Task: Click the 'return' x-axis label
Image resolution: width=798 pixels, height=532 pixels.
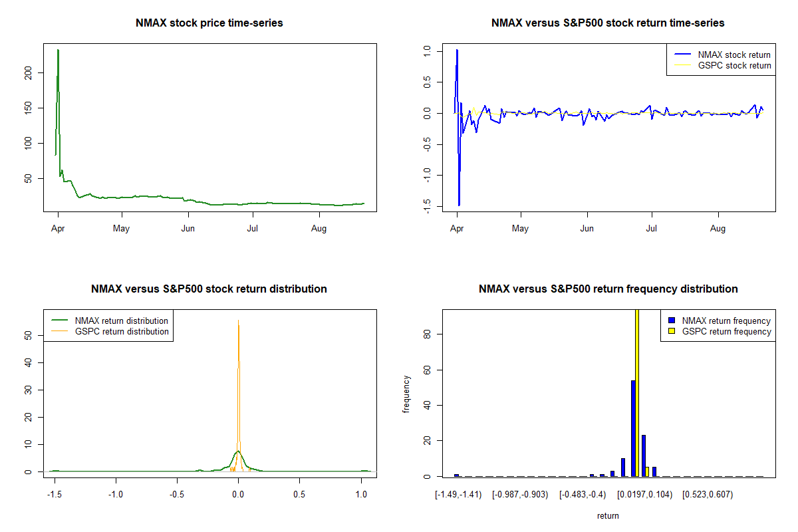Action: click(x=608, y=515)
